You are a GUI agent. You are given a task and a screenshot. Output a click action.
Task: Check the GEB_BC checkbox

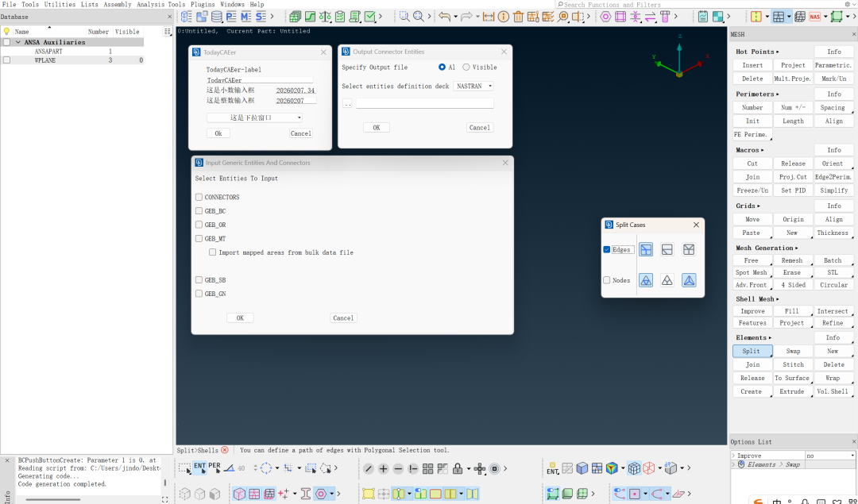(199, 210)
